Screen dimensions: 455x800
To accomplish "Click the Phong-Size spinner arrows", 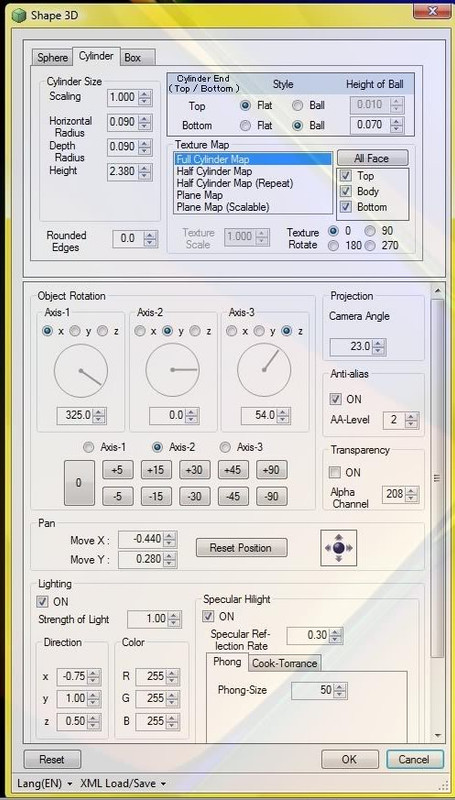I will coord(340,691).
